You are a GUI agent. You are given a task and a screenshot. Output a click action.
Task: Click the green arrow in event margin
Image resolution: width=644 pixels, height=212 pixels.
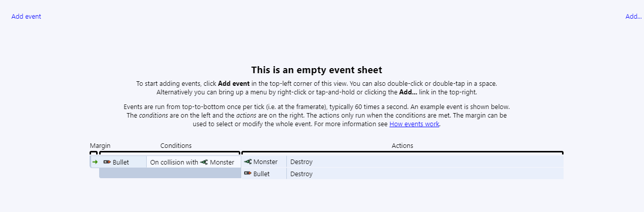[x=95, y=162]
